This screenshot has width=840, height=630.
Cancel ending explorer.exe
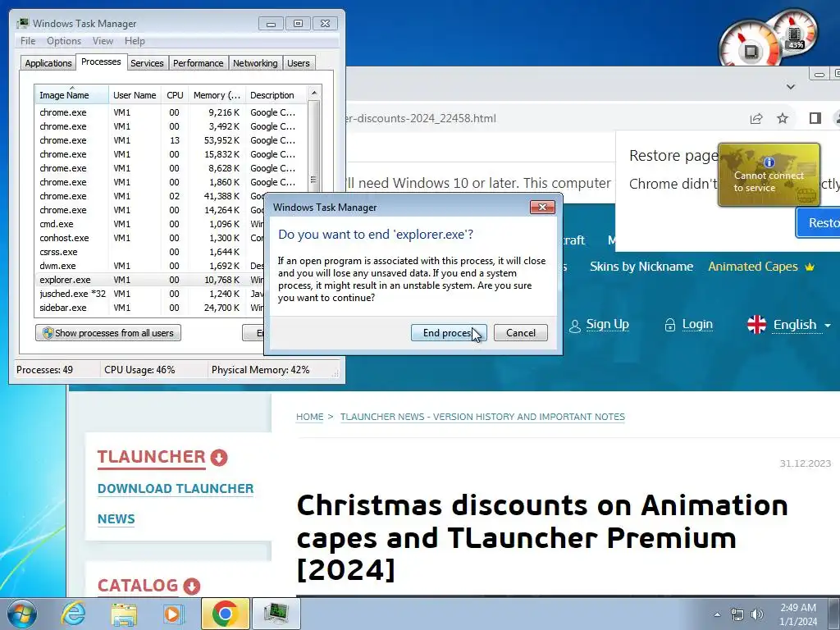tap(520, 333)
